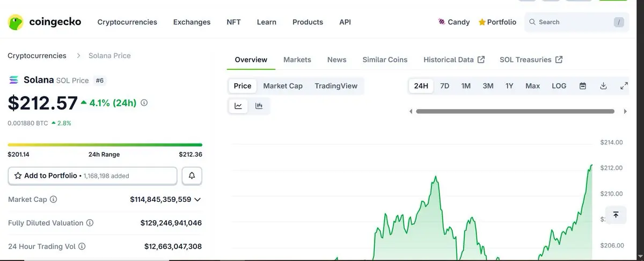Switch to line chart view icon
644x261 pixels.
coord(238,106)
